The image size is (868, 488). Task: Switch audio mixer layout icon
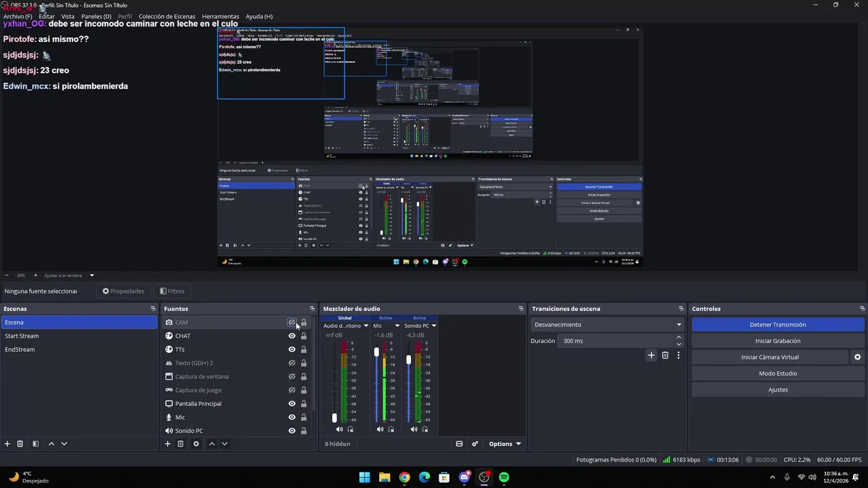click(x=459, y=444)
